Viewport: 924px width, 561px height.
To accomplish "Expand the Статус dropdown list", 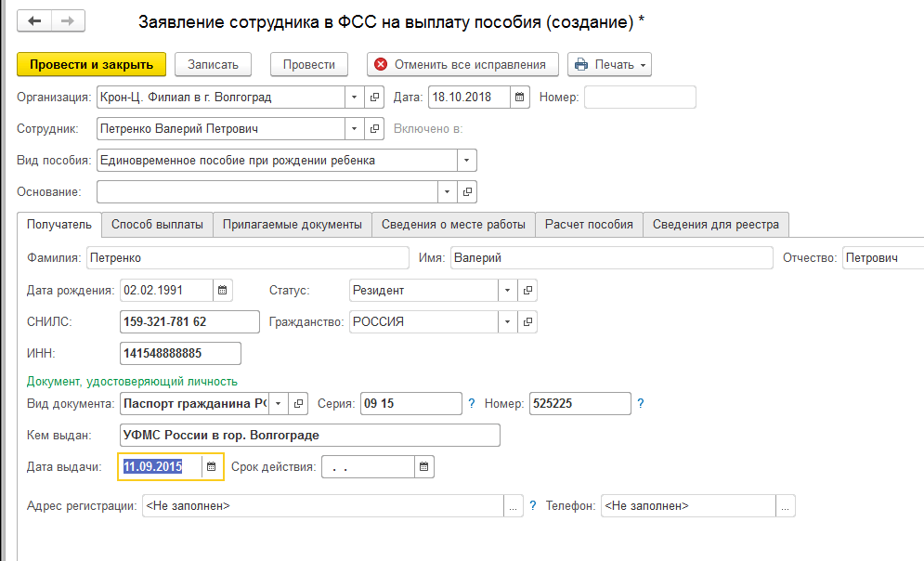I will click(x=507, y=290).
